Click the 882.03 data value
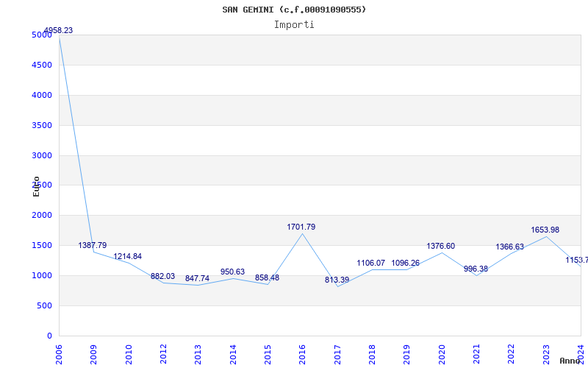This screenshot has width=588, height=368. pyautogui.click(x=162, y=277)
